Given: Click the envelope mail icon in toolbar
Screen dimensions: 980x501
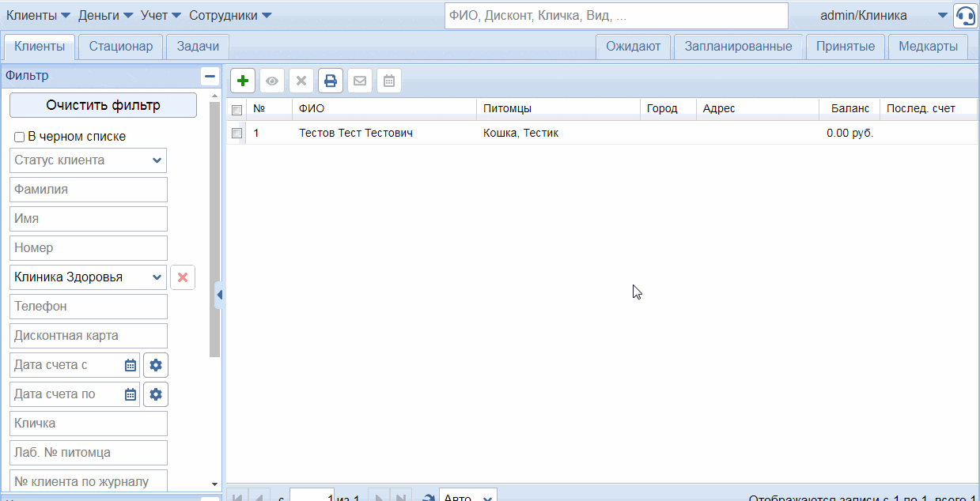Looking at the screenshot, I should point(360,81).
